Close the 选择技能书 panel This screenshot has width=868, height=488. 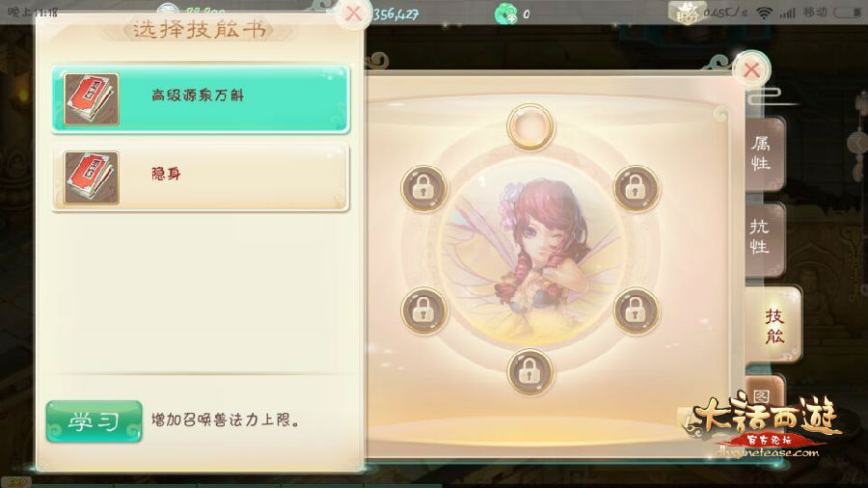[353, 14]
